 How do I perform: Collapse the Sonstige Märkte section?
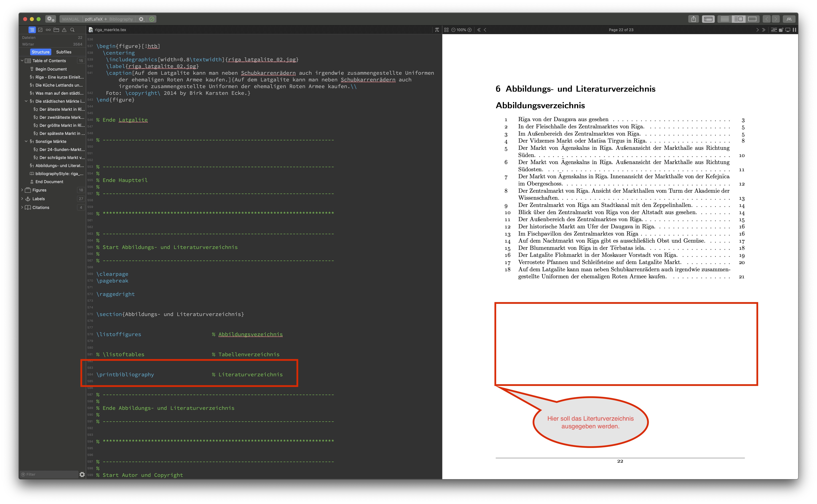point(26,141)
